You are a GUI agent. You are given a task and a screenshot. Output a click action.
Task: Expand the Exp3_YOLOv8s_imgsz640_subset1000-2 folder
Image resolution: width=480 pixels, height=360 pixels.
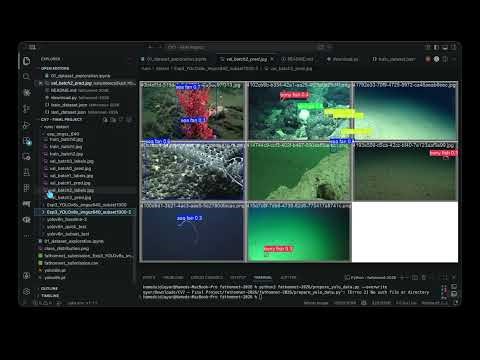(85, 212)
